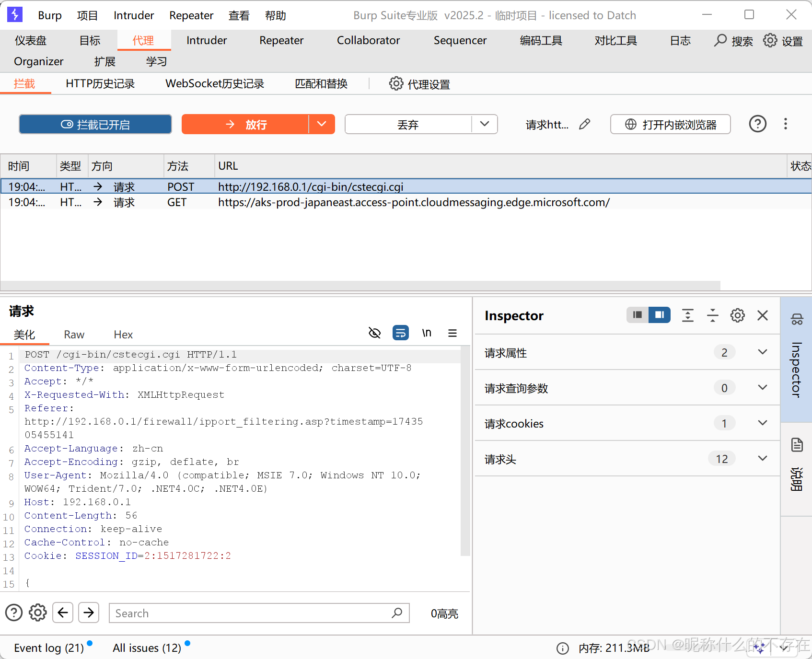This screenshot has height=659, width=812.
Task: Open editor settings gear at bottom left
Action: (38, 613)
